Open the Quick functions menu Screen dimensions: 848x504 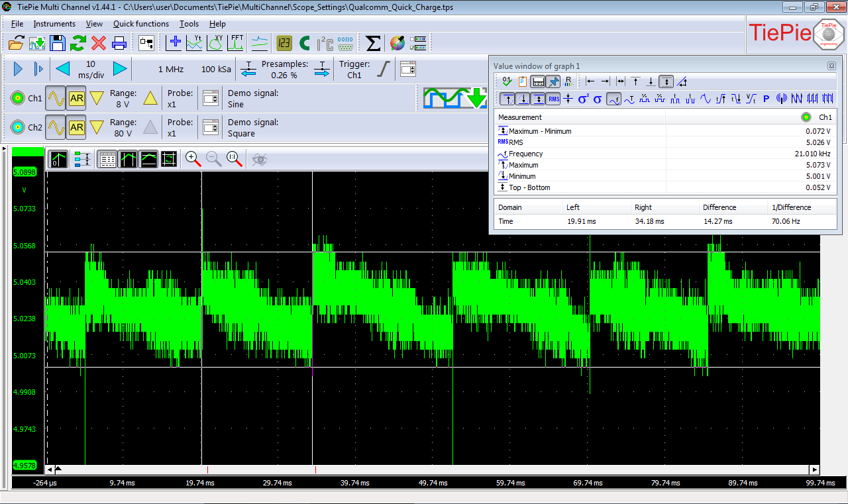point(140,24)
